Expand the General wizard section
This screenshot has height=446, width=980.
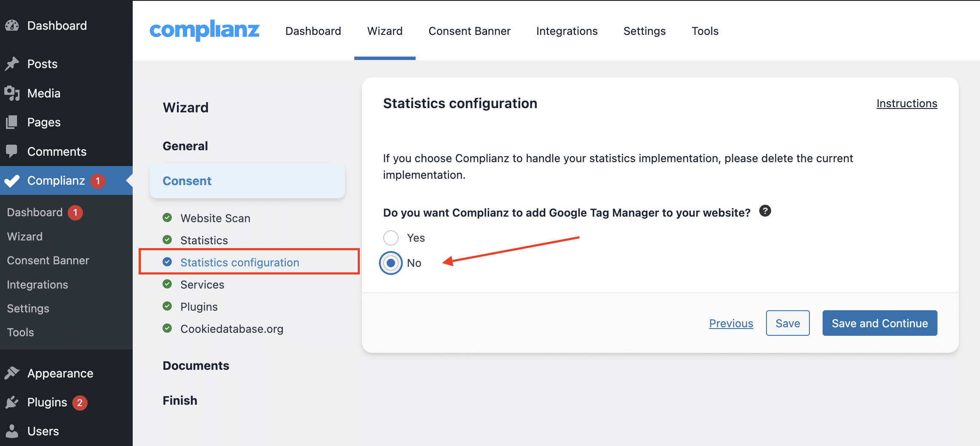point(185,146)
